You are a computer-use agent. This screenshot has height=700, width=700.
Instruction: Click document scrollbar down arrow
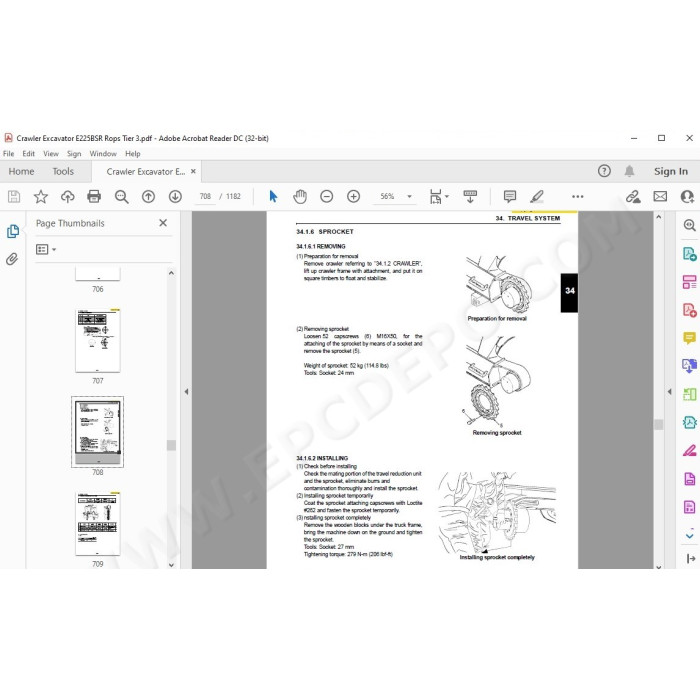(x=659, y=567)
